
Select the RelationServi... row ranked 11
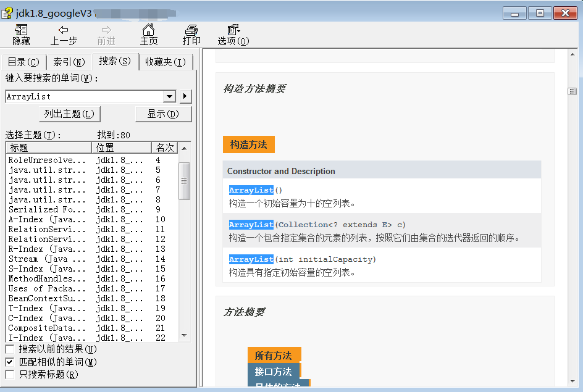[x=92, y=229]
